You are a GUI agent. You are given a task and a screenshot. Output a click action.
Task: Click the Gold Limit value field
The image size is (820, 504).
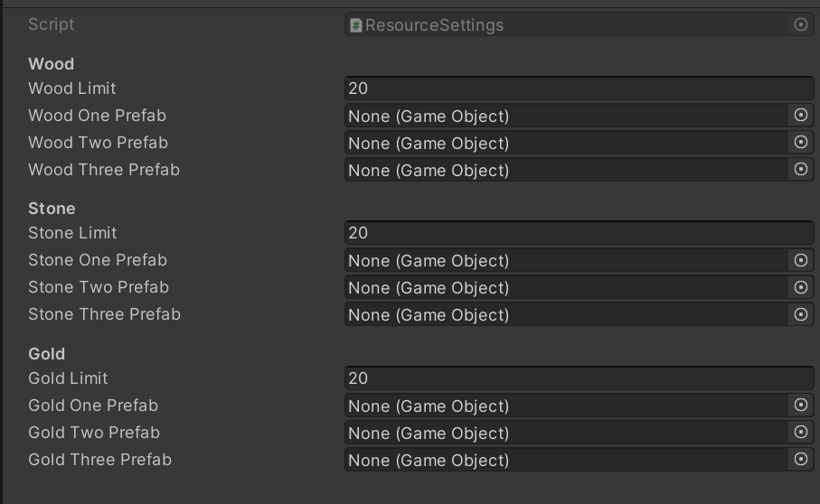pyautogui.click(x=579, y=378)
